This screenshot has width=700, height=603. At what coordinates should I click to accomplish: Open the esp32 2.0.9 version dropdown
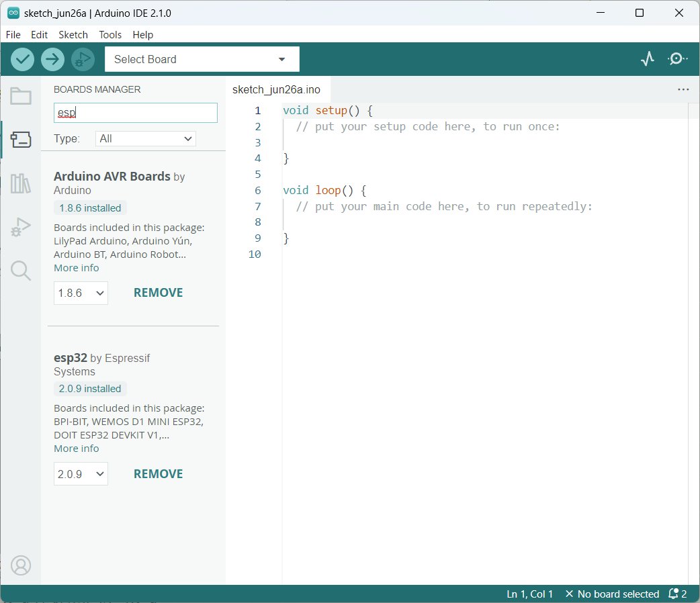point(81,473)
